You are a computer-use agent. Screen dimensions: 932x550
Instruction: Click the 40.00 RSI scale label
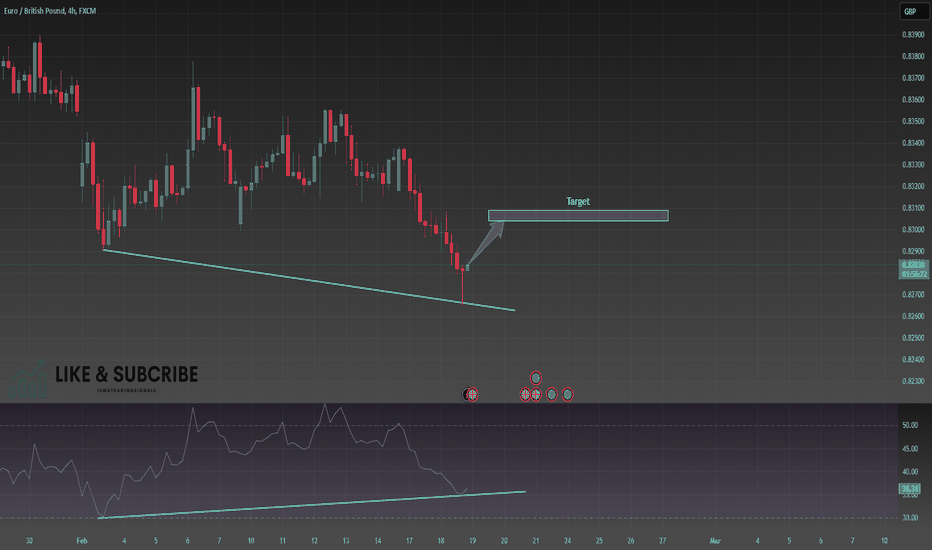[910, 472]
